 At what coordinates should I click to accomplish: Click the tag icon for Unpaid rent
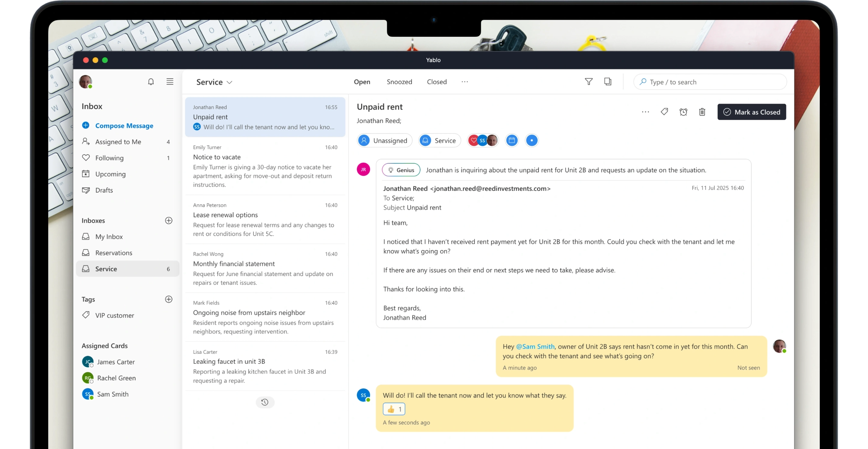coord(664,112)
